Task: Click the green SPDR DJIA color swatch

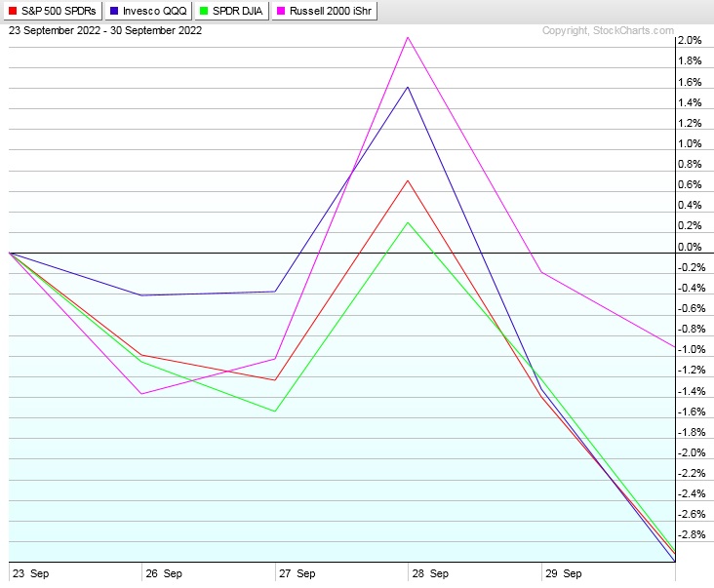Action: tap(204, 11)
